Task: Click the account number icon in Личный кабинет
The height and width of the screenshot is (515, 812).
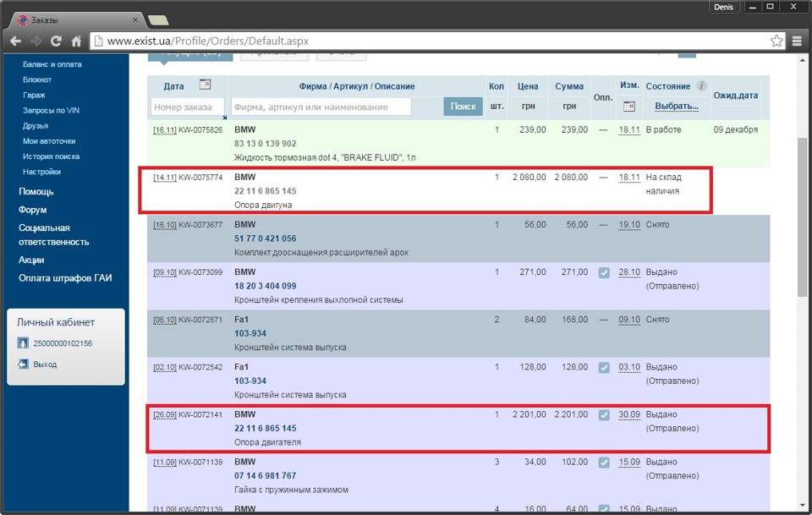Action: coord(23,343)
